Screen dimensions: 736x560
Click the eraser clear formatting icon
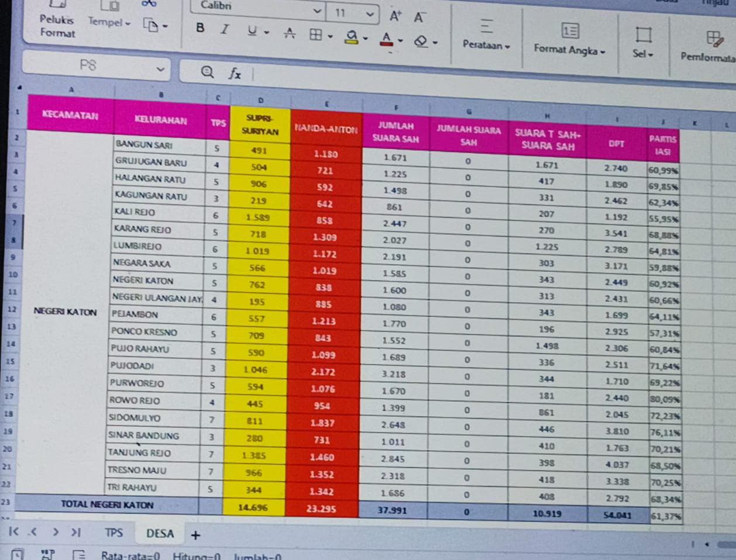coord(421,41)
